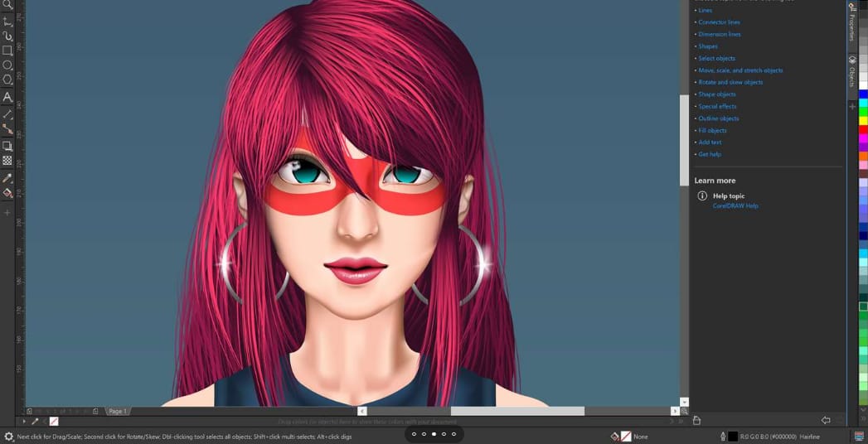Viewport: 868px width, 444px height.
Task: Open the Select objects help link
Action: click(x=717, y=58)
